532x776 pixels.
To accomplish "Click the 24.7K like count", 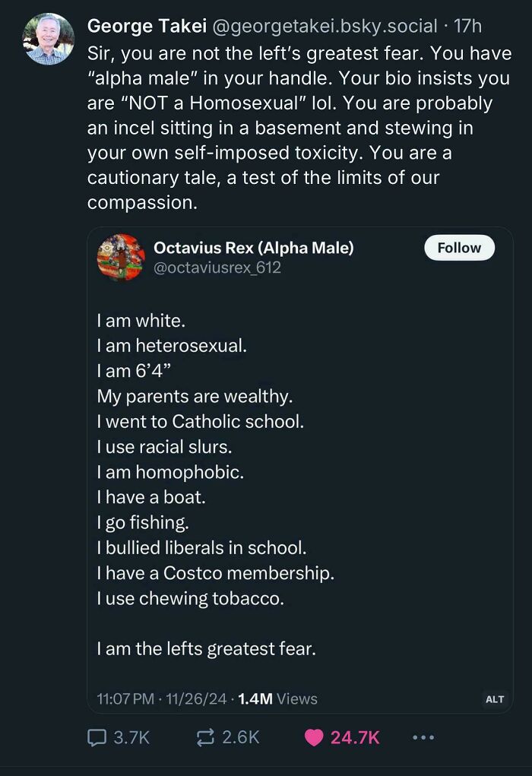I will pyautogui.click(x=355, y=736).
